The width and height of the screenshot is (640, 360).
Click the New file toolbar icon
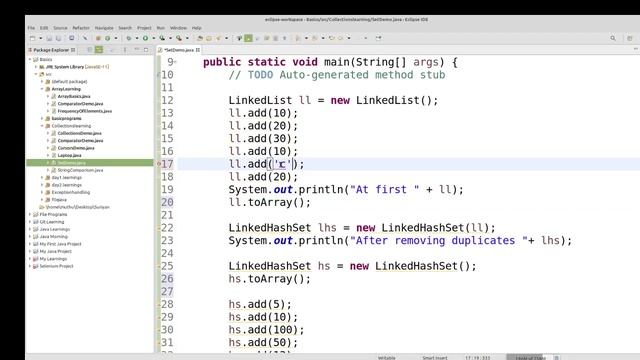coord(33,38)
